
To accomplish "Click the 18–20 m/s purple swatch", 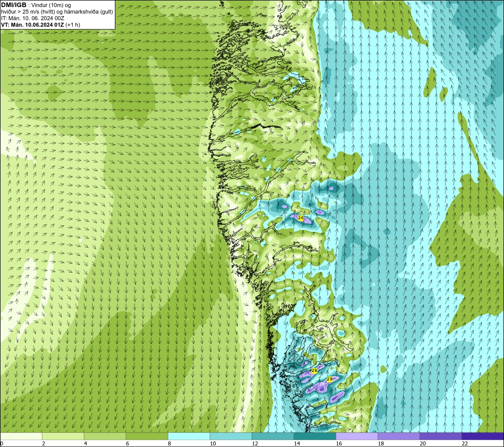I will click(x=399, y=436).
